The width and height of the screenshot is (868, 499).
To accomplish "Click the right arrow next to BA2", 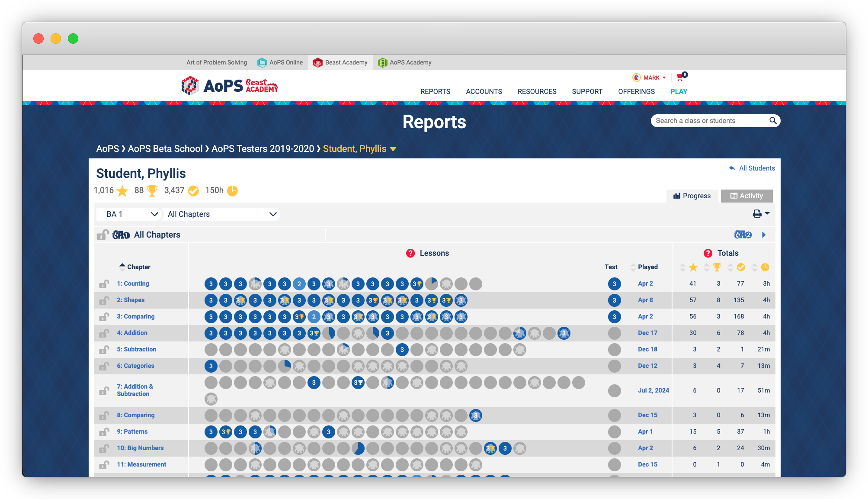I will [764, 235].
